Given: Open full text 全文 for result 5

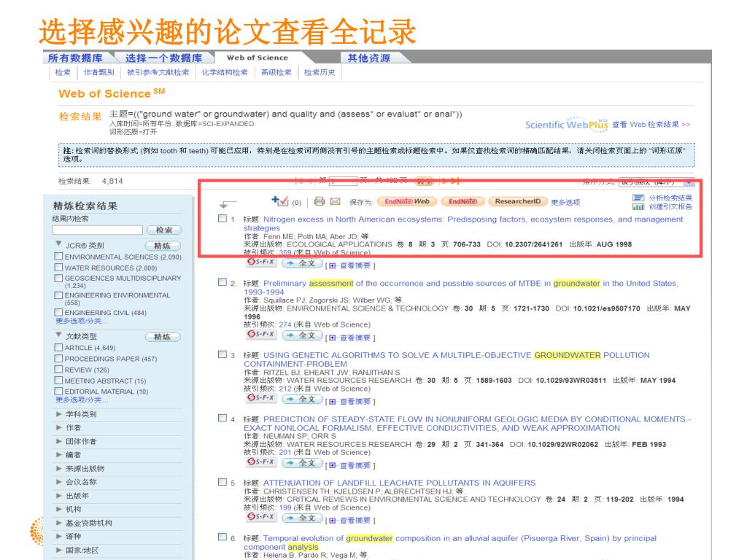Looking at the screenshot, I should point(302,518).
